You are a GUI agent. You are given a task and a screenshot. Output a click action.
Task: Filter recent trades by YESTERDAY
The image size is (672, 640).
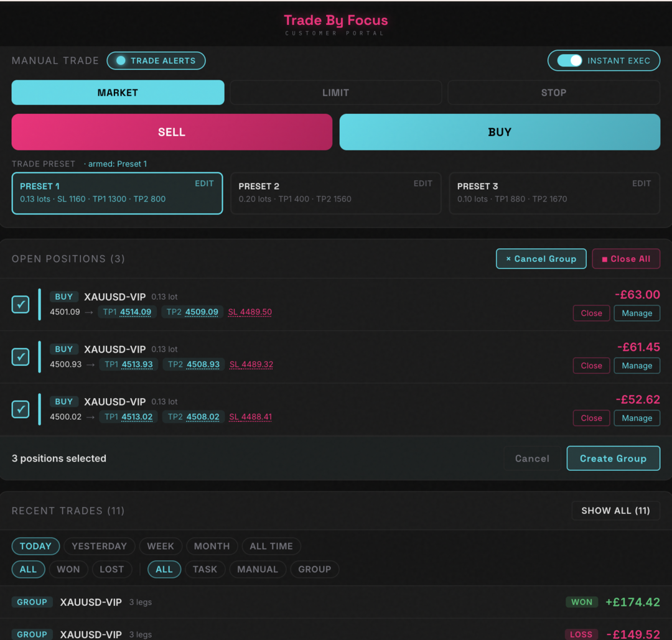[100, 546]
